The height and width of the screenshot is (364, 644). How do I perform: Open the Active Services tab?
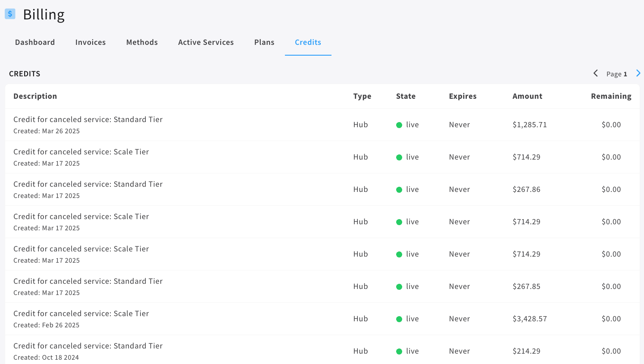pos(206,42)
